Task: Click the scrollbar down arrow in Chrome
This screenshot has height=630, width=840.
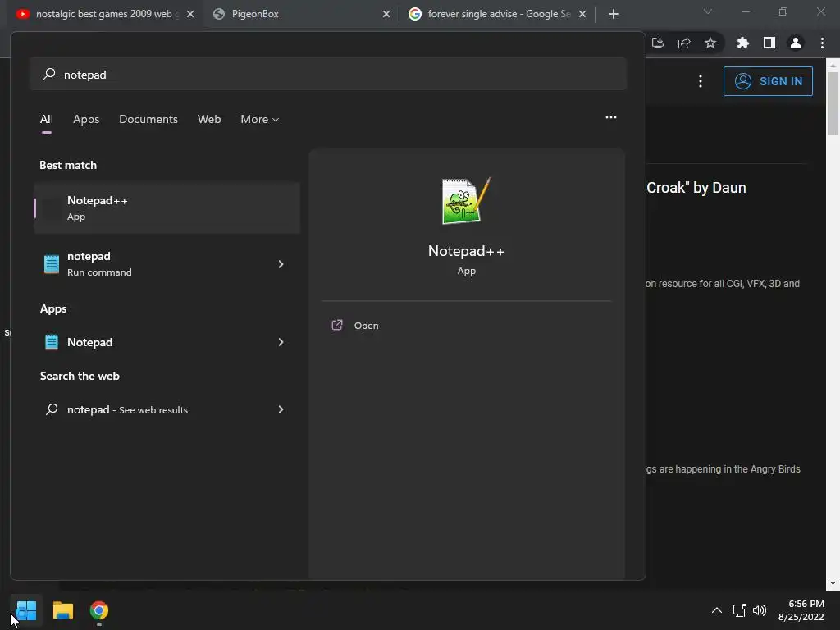Action: [x=833, y=583]
